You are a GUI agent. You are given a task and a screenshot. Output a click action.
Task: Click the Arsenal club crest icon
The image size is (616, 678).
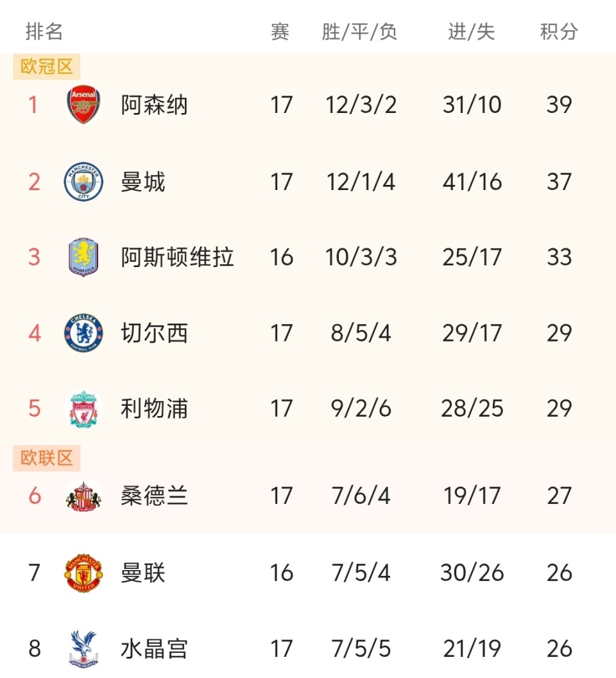point(83,105)
